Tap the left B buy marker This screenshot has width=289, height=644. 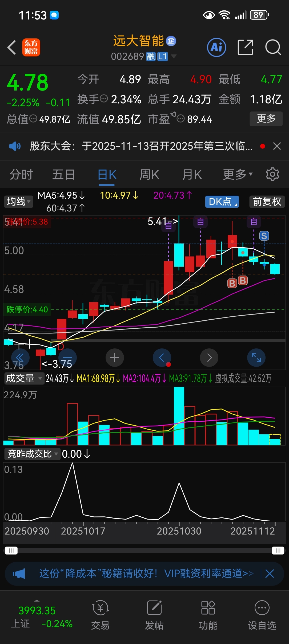click(232, 283)
